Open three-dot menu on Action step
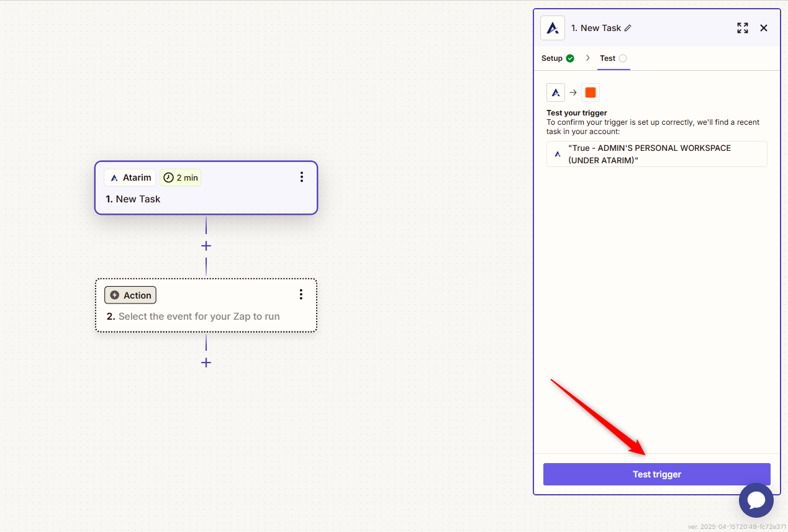Viewport: 788px width, 532px height. point(301,294)
